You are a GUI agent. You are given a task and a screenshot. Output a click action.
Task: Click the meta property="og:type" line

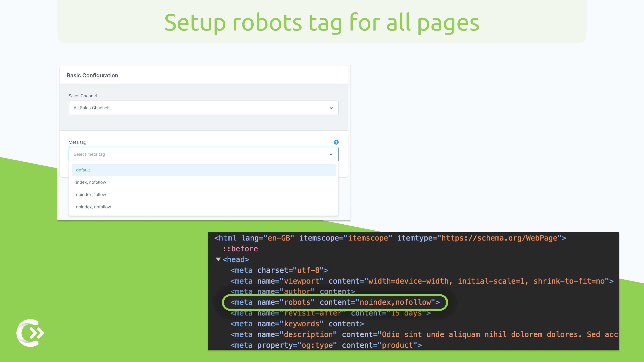326,345
